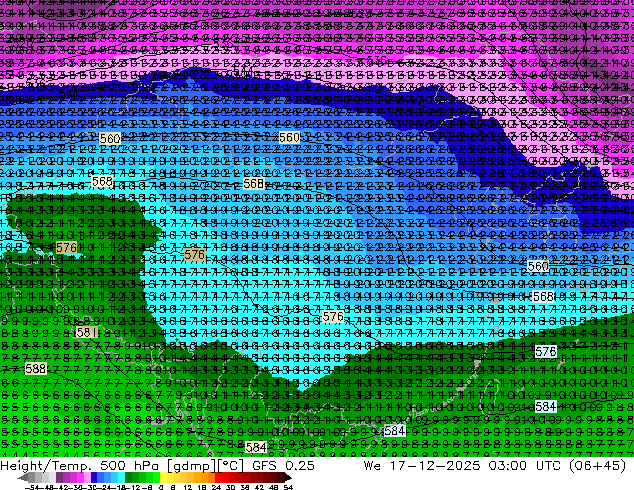Click the gray left arrow end of the color scale
Screen dimensions: 634x490
coord(22,478)
